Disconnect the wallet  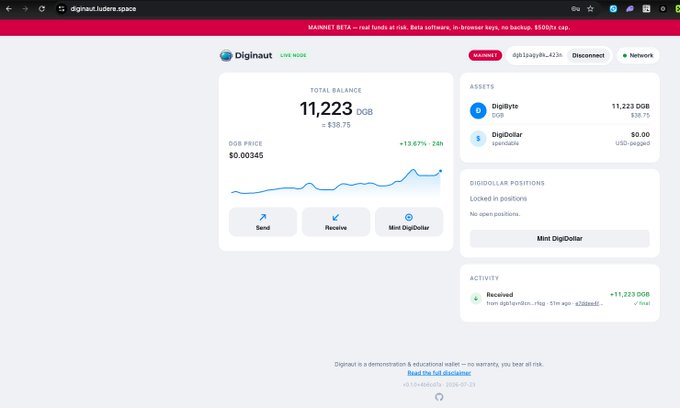tap(588, 55)
